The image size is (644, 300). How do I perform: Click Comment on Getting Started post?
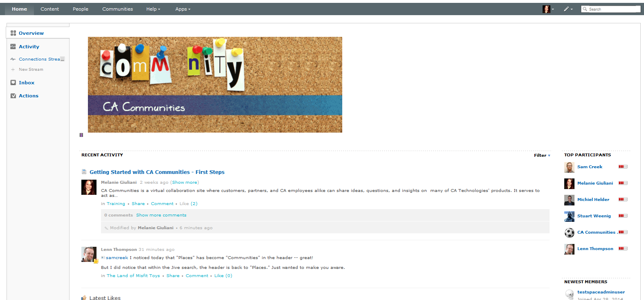coord(162,204)
